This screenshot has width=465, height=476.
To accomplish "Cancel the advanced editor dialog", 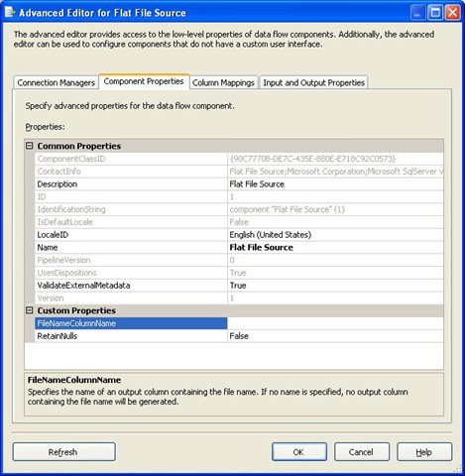I will [362, 452].
